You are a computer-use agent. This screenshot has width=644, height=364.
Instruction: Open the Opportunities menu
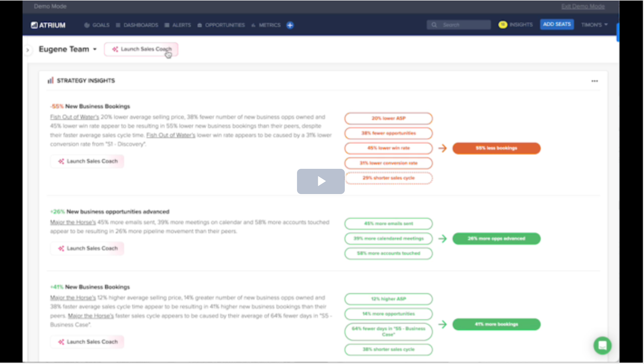[221, 25]
